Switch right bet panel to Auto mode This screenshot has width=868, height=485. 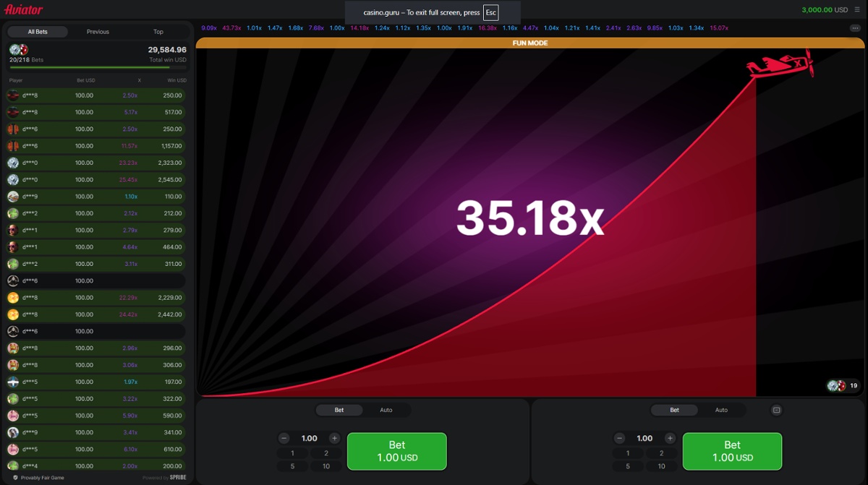pyautogui.click(x=721, y=410)
